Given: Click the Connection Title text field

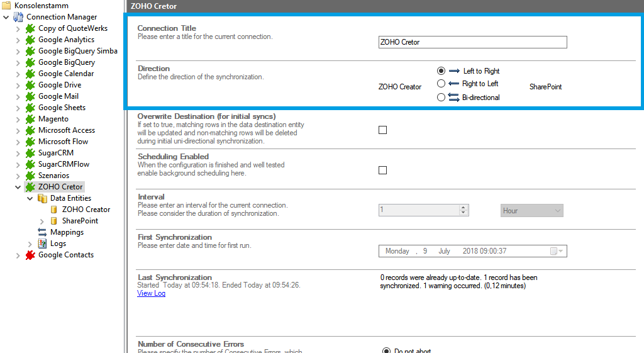Looking at the screenshot, I should pos(472,42).
